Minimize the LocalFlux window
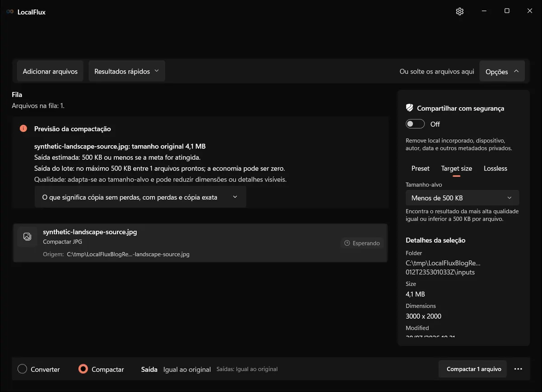 point(484,11)
